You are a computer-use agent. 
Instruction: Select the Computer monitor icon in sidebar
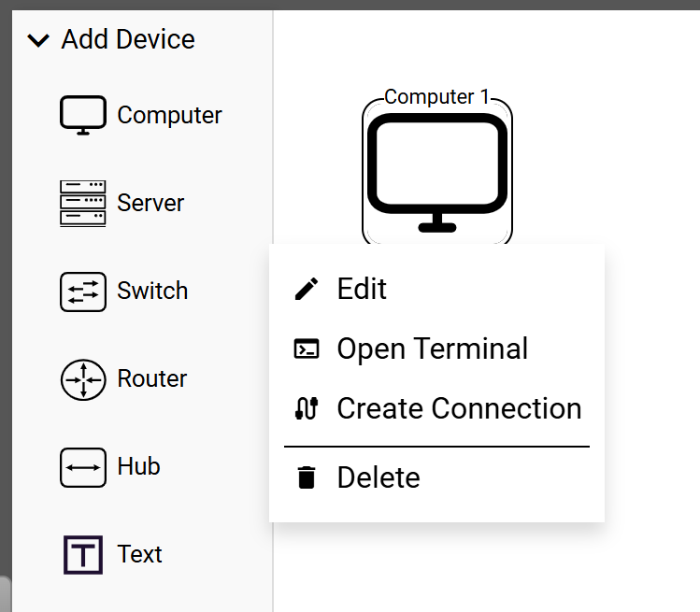[x=83, y=115]
